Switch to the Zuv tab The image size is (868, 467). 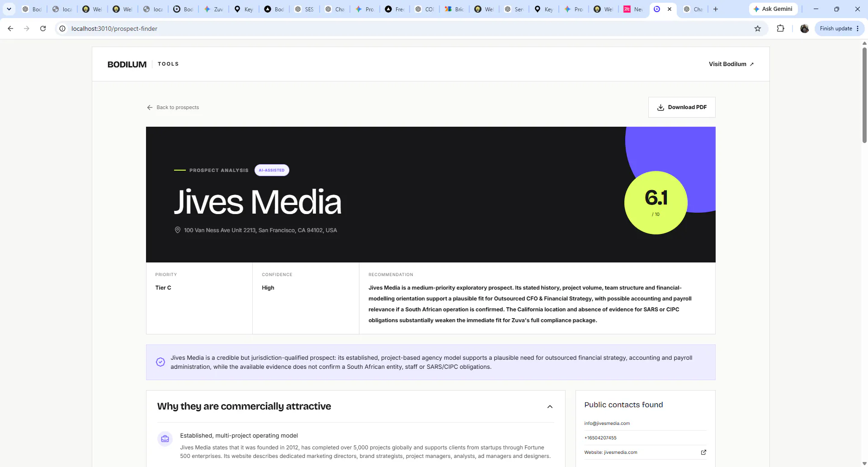213,9
